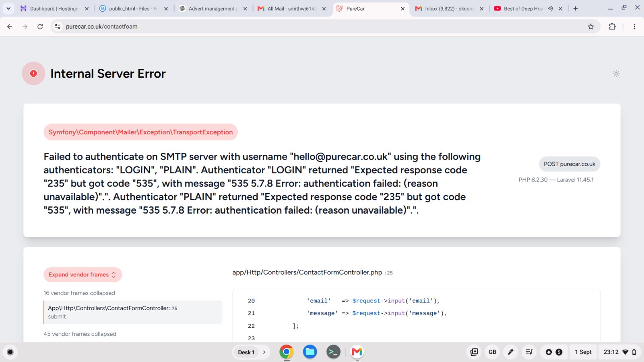
Task: Open the Extensions puzzle icon
Action: pos(612,27)
